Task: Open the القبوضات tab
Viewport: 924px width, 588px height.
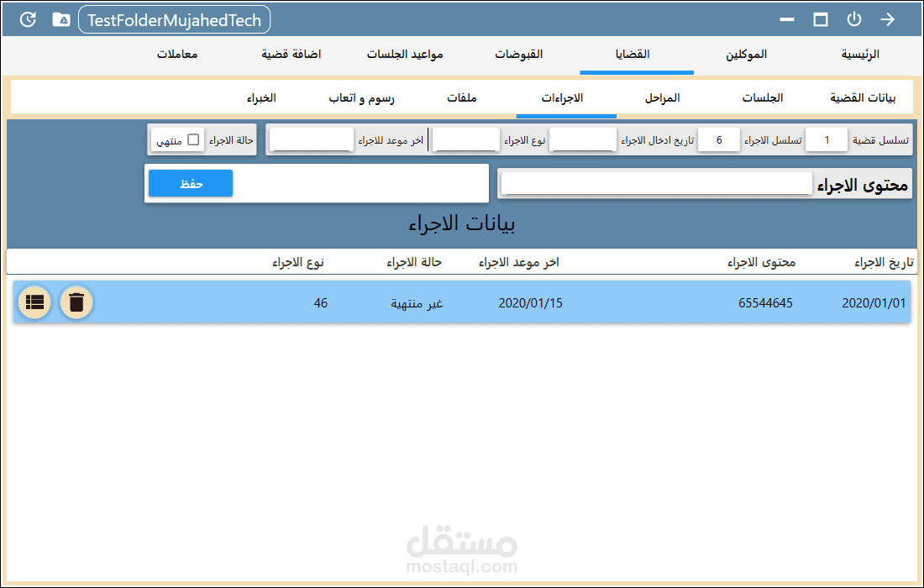Action: [x=518, y=55]
